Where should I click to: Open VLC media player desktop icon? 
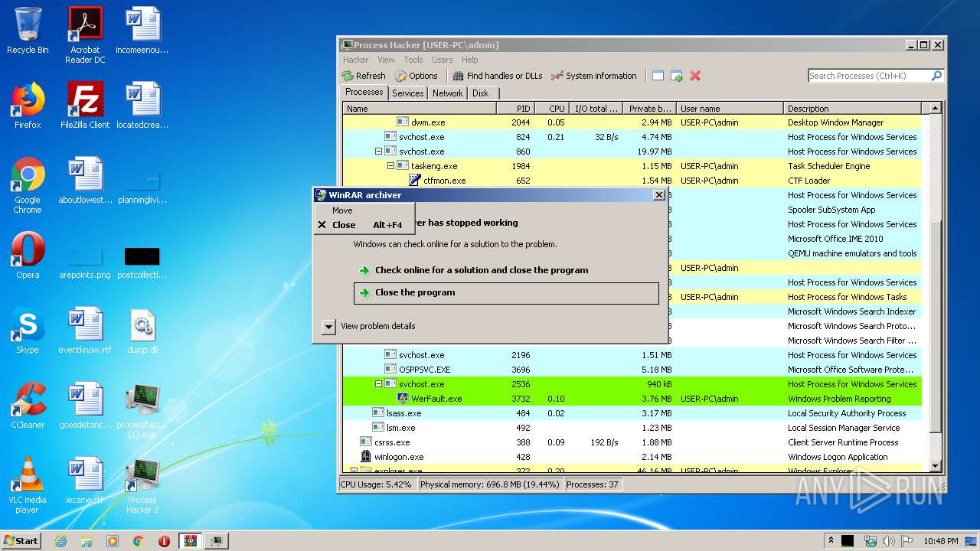28,485
